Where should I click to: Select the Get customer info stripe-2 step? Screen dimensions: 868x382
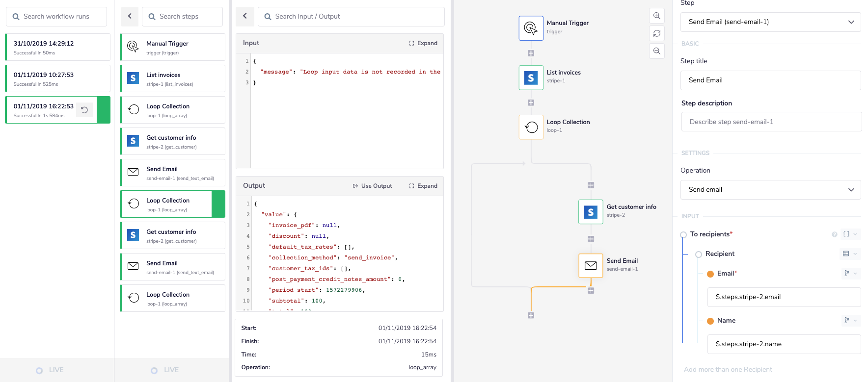pos(172,141)
